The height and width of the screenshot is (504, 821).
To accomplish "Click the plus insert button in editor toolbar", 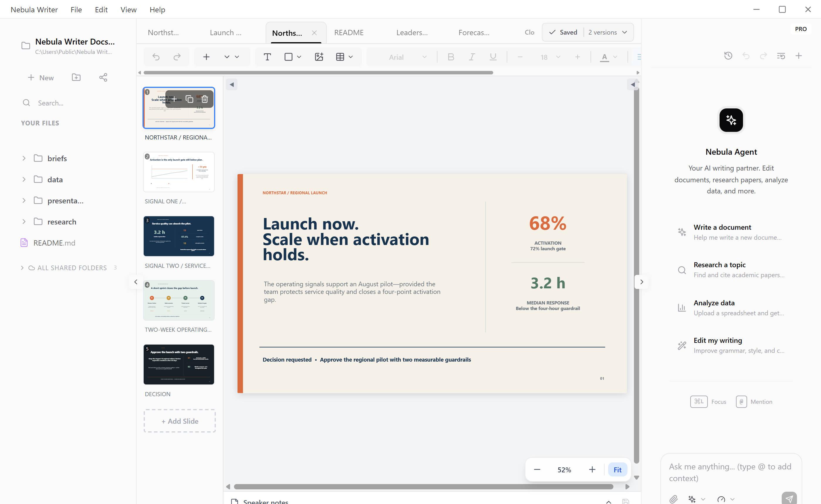I will coord(206,57).
